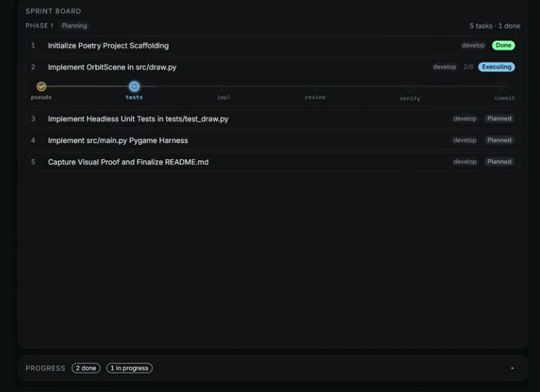Image resolution: width=540 pixels, height=392 pixels.
Task: Click the 2/6 step counter
Action: coord(469,67)
